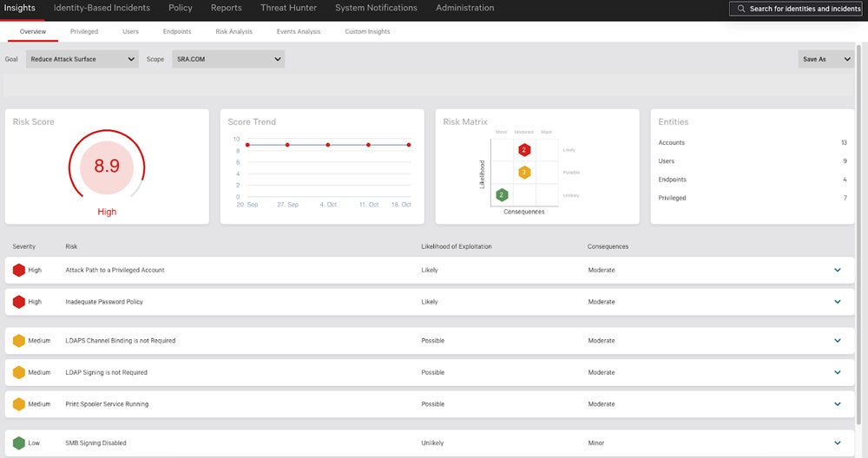Expand the Attack Path to Privileged Account row
The width and height of the screenshot is (868, 458).
838,270
